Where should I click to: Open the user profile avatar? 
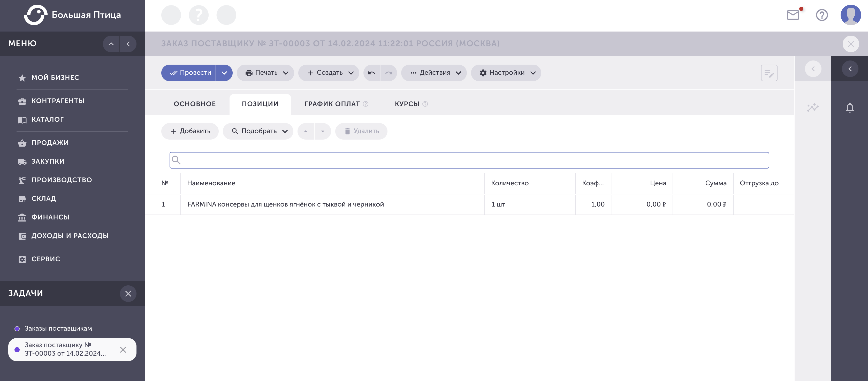point(850,15)
